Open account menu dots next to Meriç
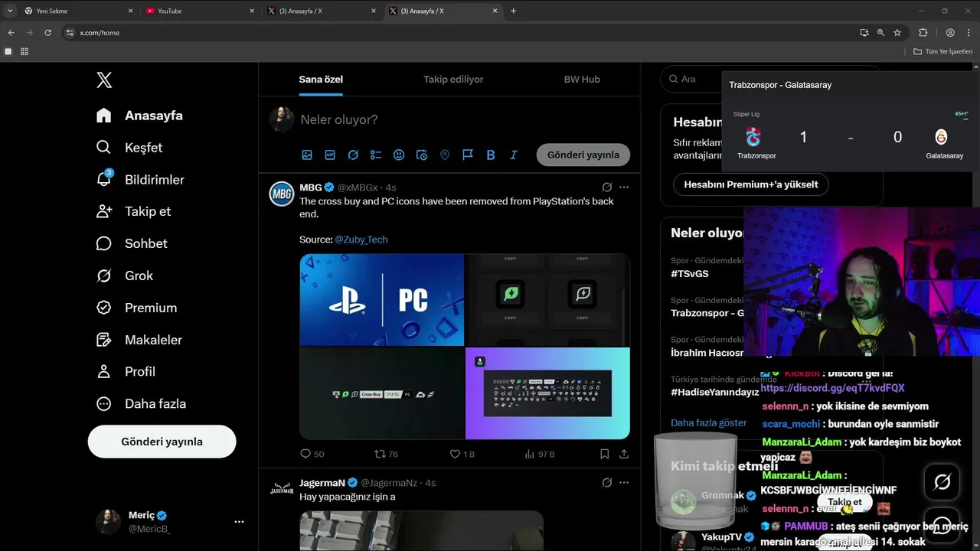The height and width of the screenshot is (551, 980). [x=239, y=522]
